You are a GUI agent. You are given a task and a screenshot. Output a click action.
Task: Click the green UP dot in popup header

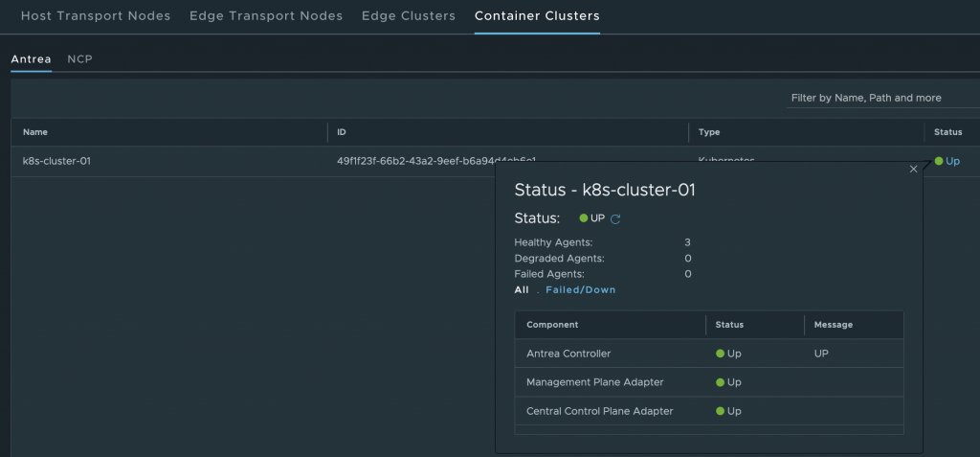point(584,218)
